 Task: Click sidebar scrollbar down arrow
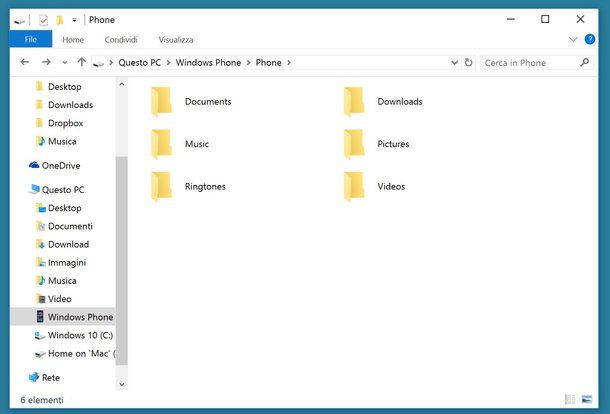point(122,384)
